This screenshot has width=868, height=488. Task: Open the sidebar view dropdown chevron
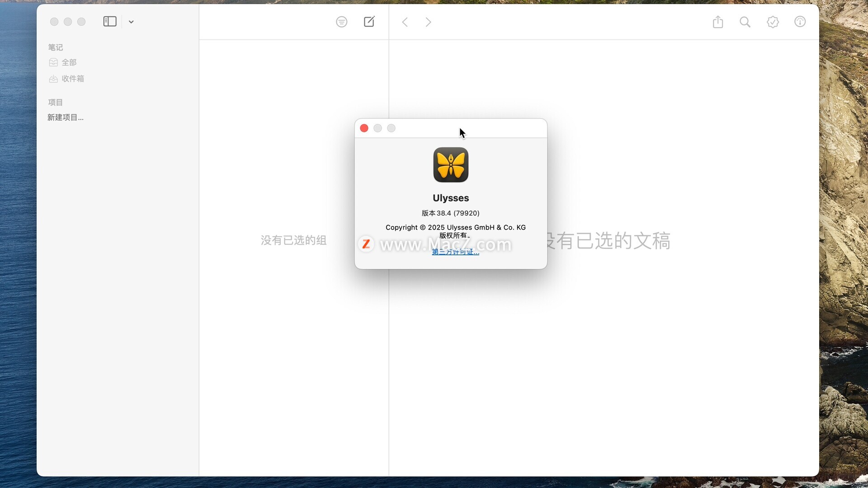(131, 22)
